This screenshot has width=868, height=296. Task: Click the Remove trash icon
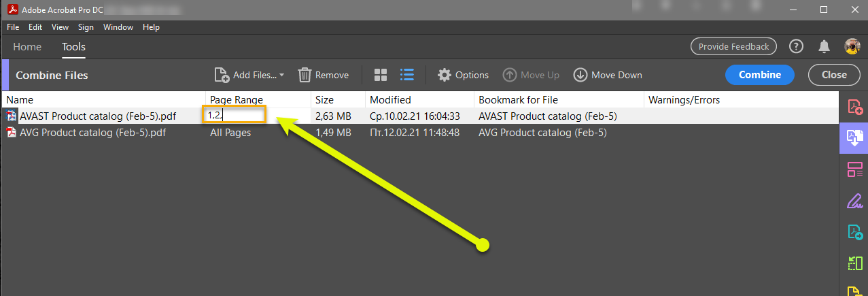pyautogui.click(x=305, y=75)
